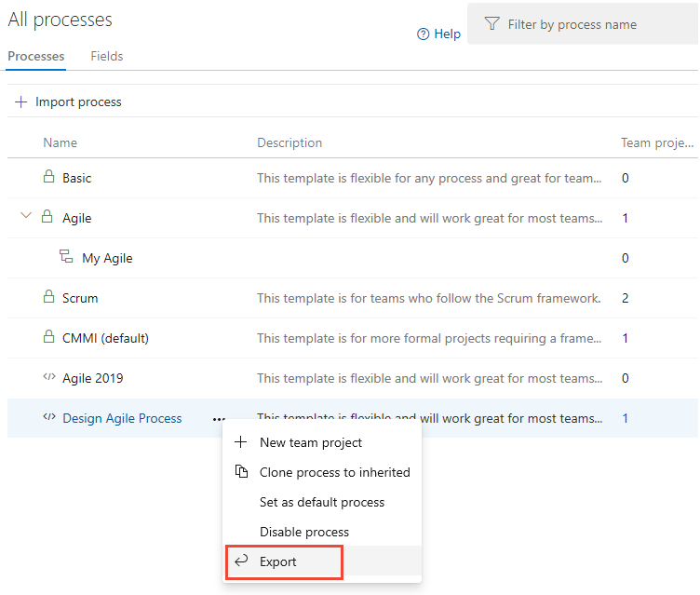
Task: Click the question mark Help icon
Action: point(423,34)
